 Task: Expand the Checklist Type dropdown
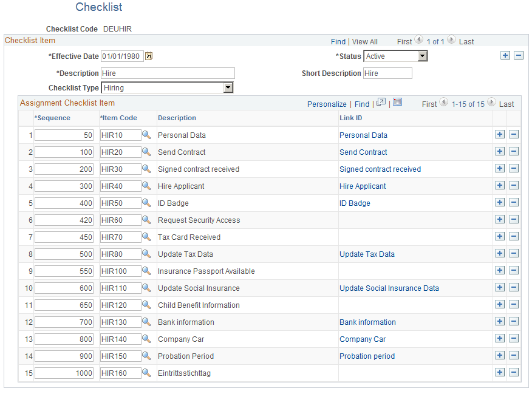(228, 87)
